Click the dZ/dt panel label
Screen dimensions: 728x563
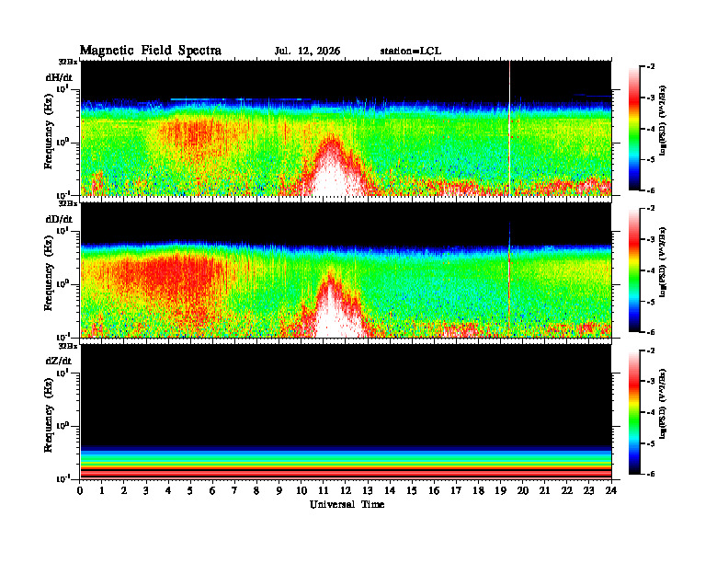pyautogui.click(x=59, y=361)
